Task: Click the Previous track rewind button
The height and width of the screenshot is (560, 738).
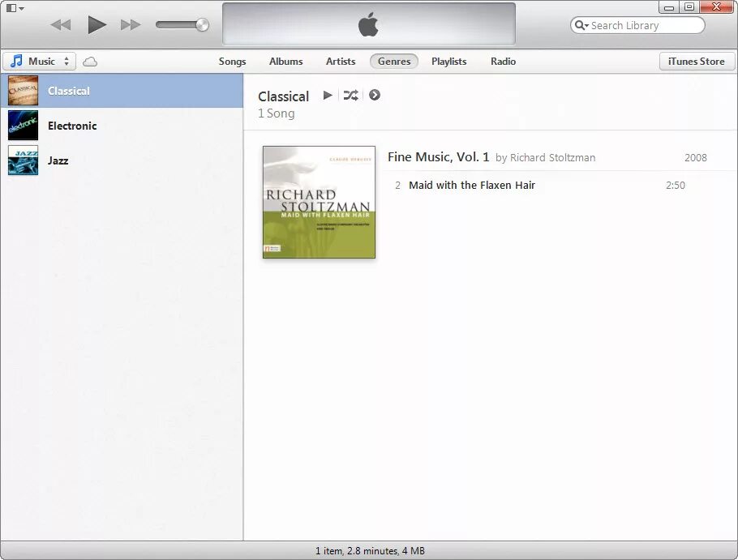Action: [x=61, y=24]
